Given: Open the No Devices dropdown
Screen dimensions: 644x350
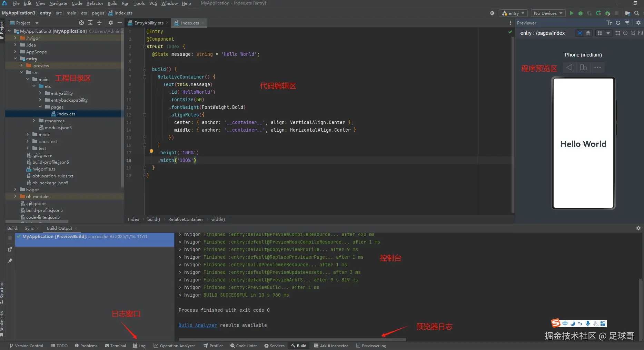Looking at the screenshot, I should (x=548, y=13).
